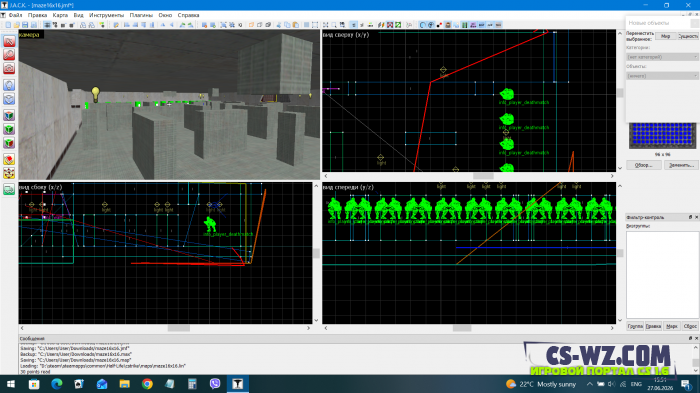Click the top view horizontal scrollbar thumb
The height and width of the screenshot is (393, 700).
click(x=483, y=176)
